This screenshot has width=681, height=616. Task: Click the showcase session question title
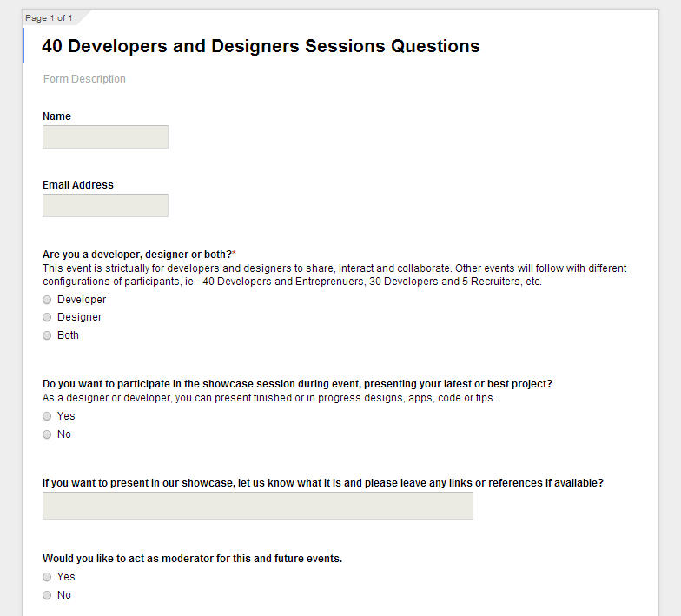pyautogui.click(x=297, y=384)
